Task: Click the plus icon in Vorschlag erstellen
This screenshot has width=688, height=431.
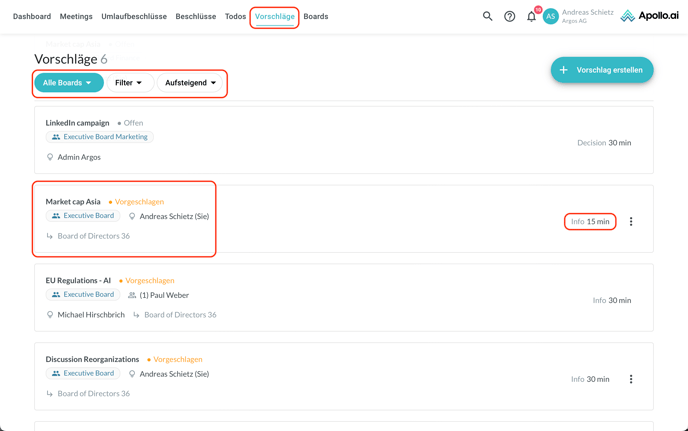Action: coord(564,70)
